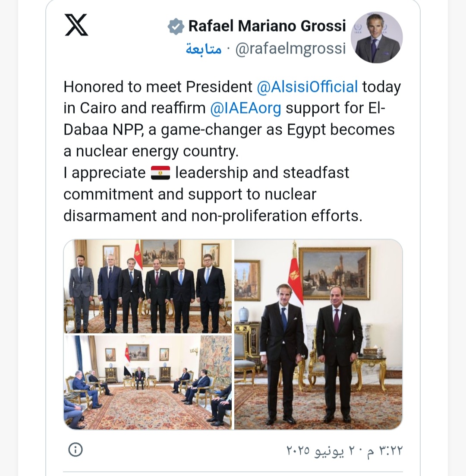The image size is (466, 476).
Task: Open the group photo of six men
Action: [x=148, y=286]
